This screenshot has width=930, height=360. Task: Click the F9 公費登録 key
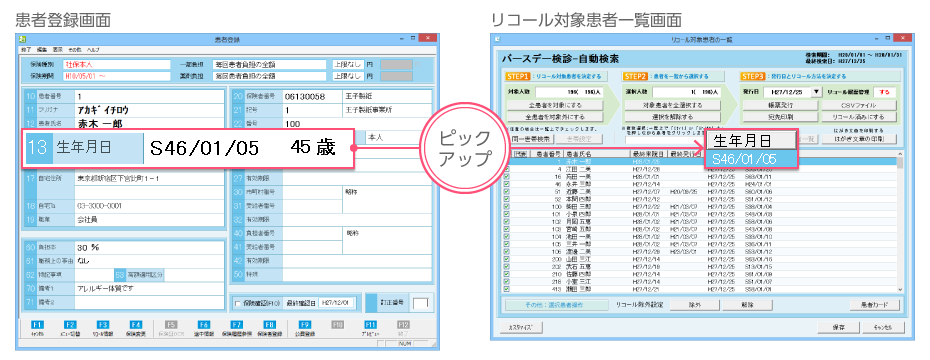tap(305, 328)
